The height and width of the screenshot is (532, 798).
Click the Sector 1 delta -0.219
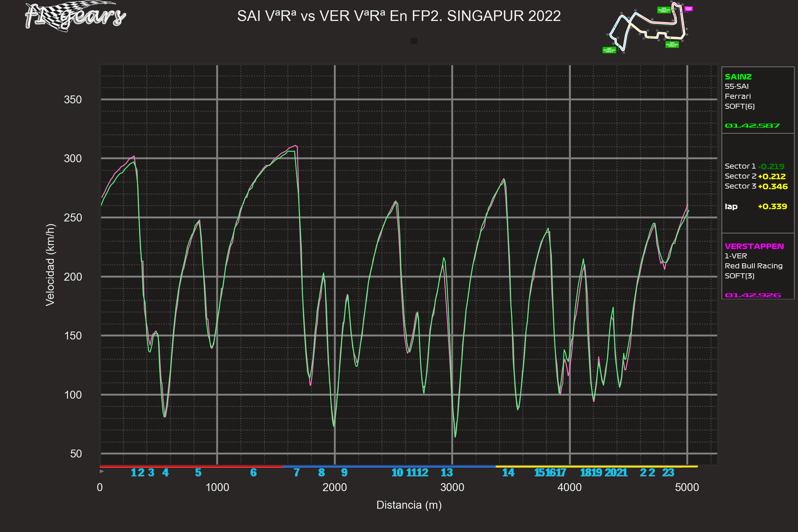pos(771,167)
